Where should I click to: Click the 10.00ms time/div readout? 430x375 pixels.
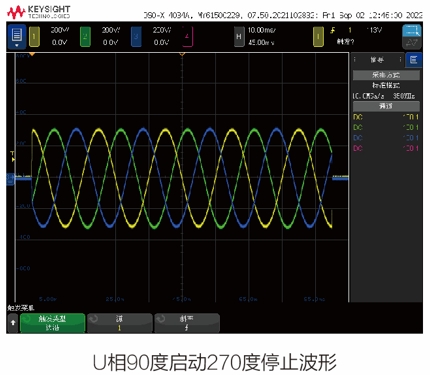click(x=261, y=30)
